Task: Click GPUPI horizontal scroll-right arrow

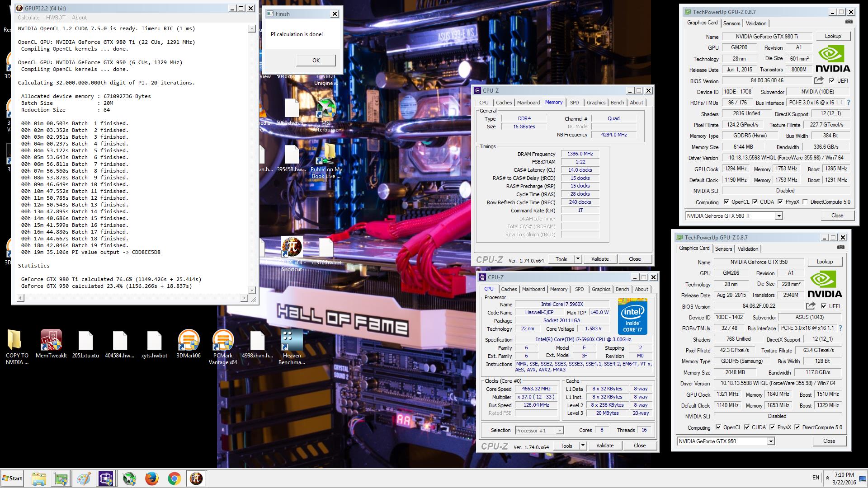Action: (244, 298)
